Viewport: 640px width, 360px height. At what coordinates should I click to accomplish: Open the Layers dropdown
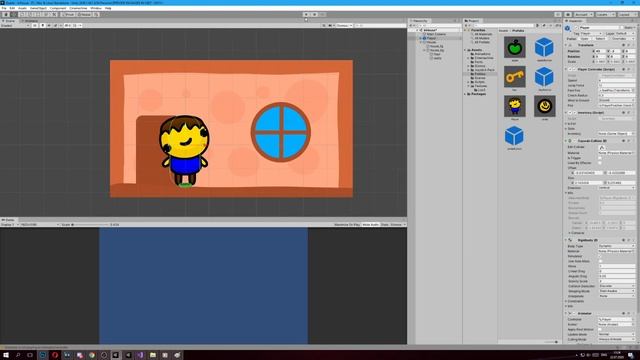point(605,15)
